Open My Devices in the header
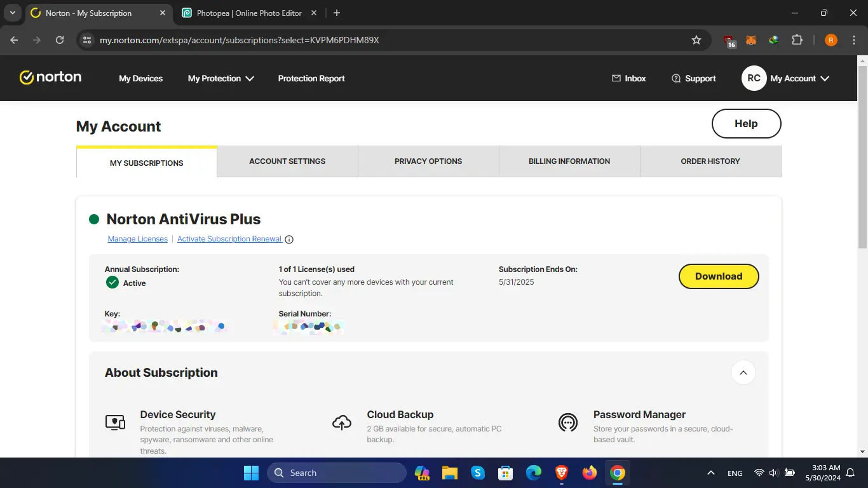 tap(141, 78)
